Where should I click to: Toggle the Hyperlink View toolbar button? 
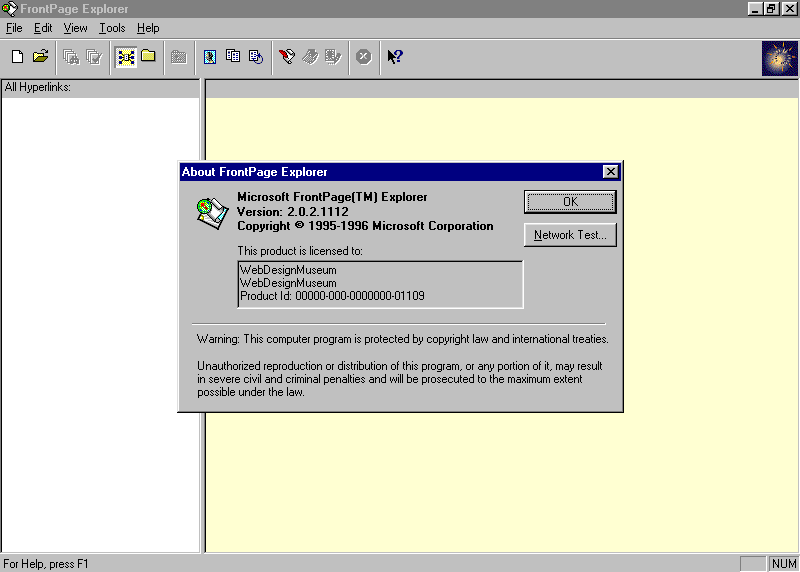click(x=126, y=57)
